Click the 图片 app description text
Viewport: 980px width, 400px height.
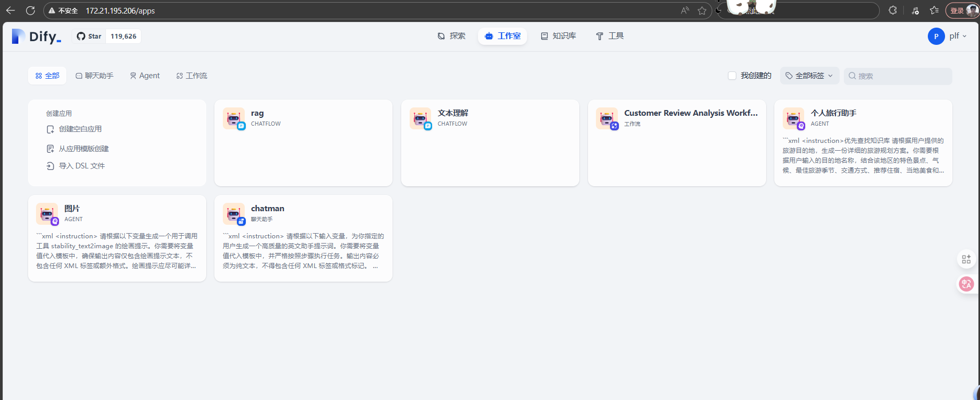coord(117,251)
